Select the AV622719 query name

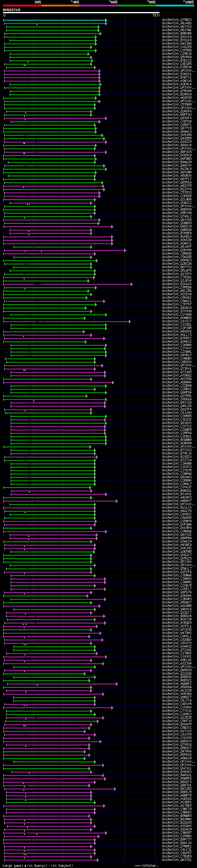11,10
